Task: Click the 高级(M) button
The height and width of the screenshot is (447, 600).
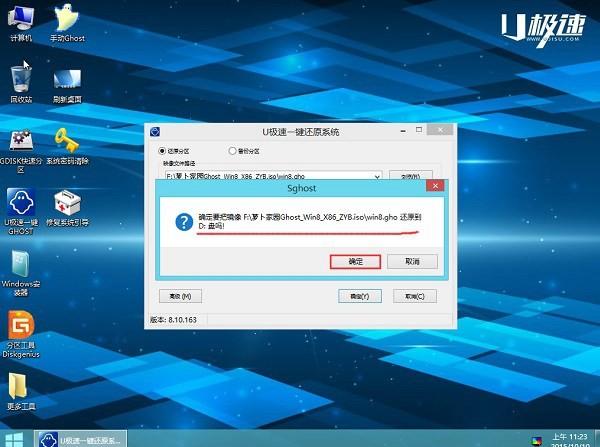Action: 180,296
